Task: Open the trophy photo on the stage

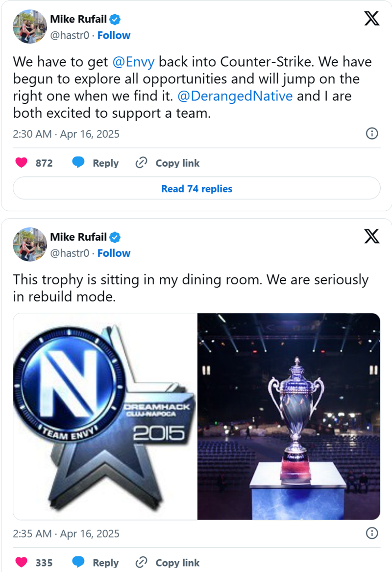Action: (289, 416)
